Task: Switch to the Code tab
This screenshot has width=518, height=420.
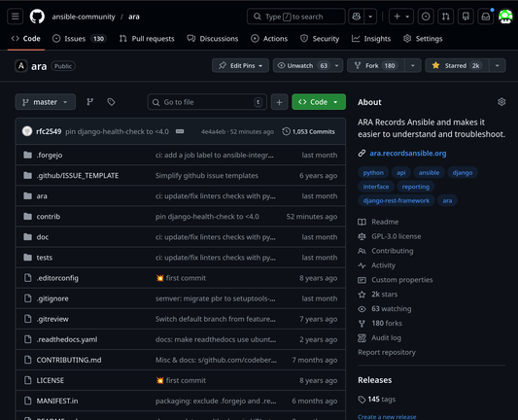Action: [26, 39]
